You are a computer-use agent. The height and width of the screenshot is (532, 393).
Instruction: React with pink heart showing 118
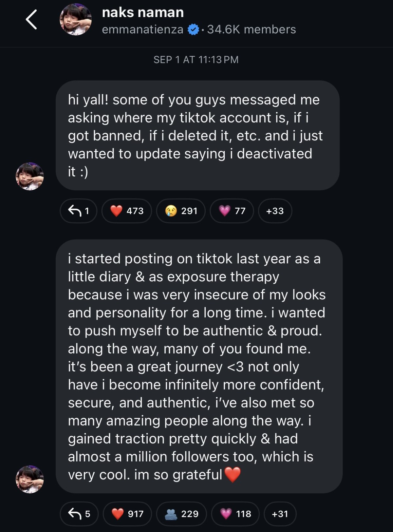(x=235, y=514)
